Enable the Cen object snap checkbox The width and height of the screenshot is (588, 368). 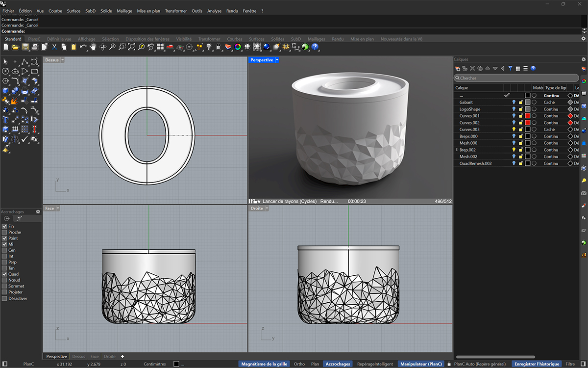click(5, 250)
